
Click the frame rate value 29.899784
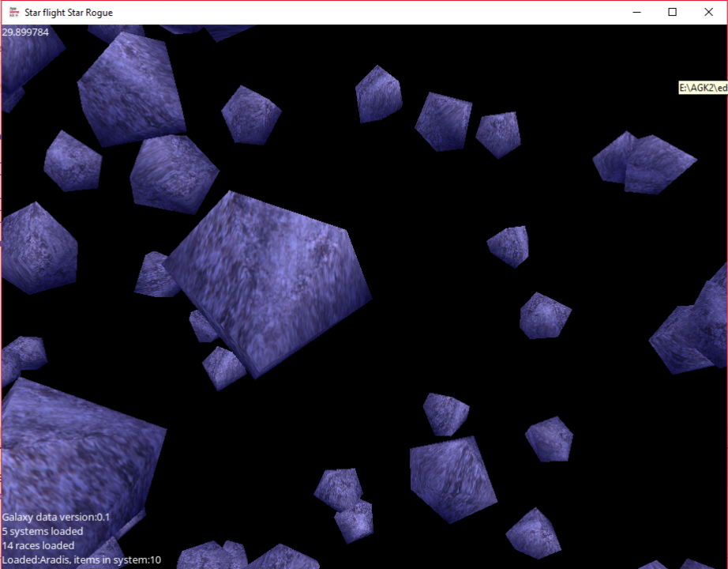click(x=25, y=32)
